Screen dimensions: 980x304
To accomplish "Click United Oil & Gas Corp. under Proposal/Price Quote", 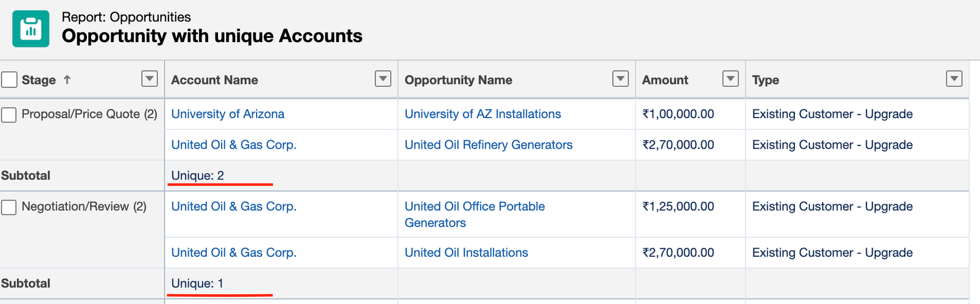I will pos(233,145).
